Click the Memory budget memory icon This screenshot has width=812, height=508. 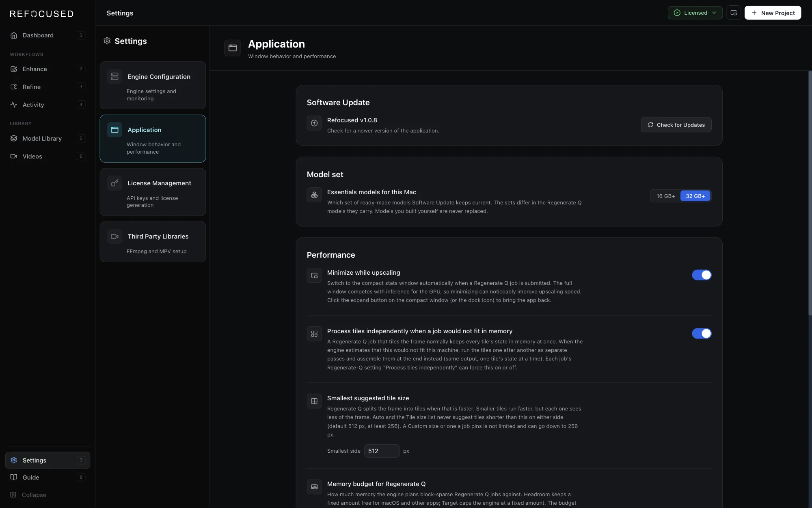314,487
